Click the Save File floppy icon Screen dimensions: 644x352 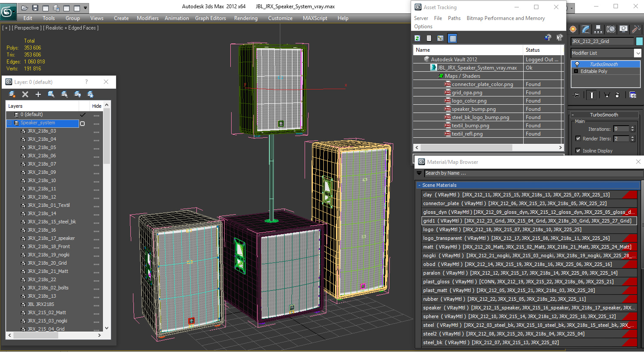pyautogui.click(x=35, y=8)
